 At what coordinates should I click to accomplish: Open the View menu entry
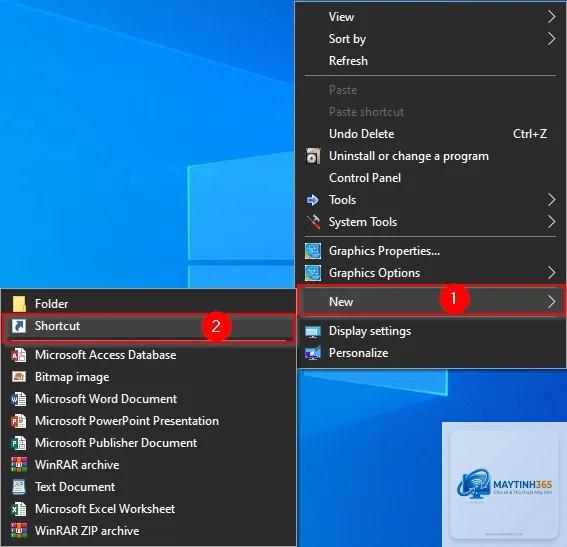pos(431,17)
